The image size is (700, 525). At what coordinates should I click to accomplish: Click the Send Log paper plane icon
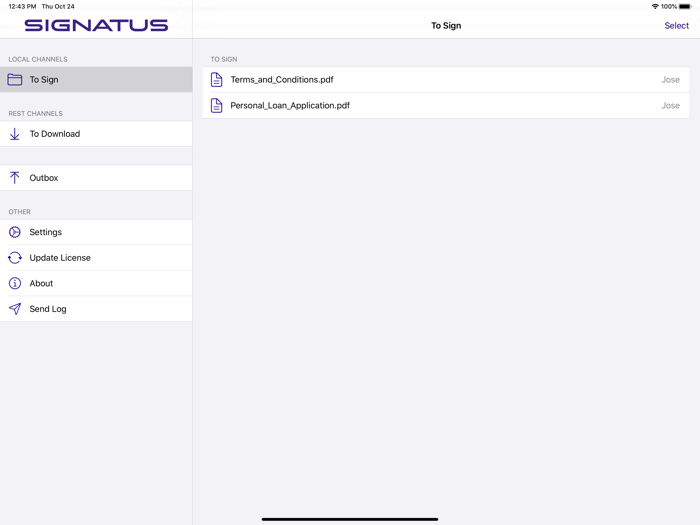(15, 309)
